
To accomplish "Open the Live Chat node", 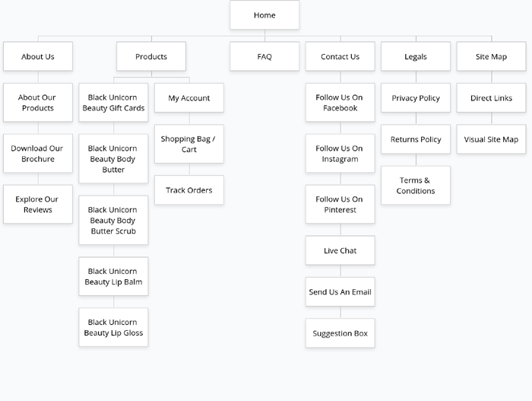I will pos(340,250).
